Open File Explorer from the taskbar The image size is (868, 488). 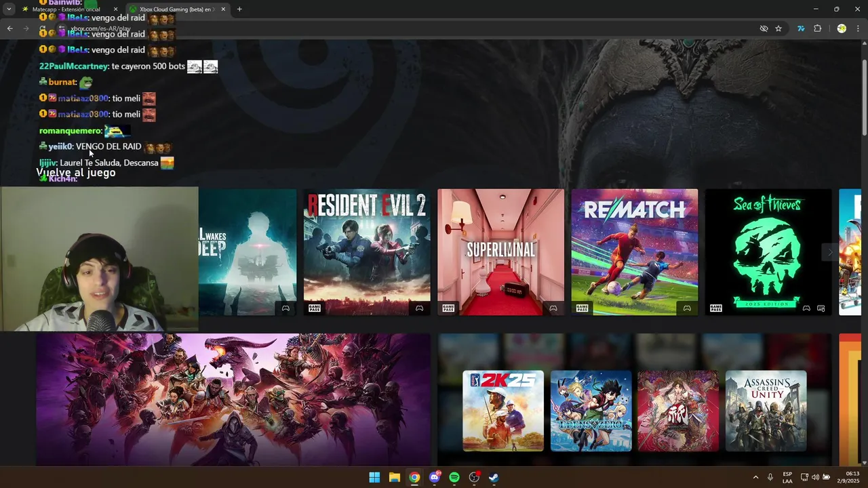(394, 477)
